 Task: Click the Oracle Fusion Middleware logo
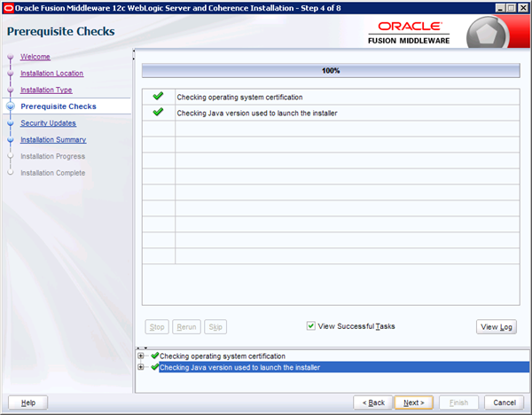[409, 33]
